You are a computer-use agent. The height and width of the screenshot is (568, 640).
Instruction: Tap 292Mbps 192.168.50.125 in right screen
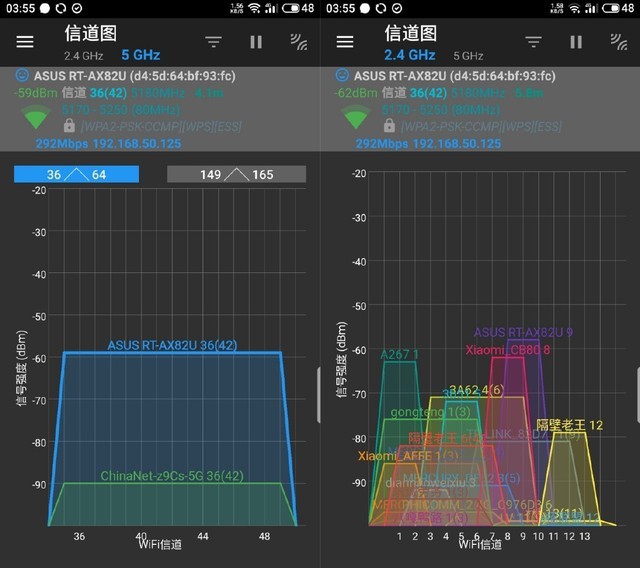pyautogui.click(x=429, y=144)
